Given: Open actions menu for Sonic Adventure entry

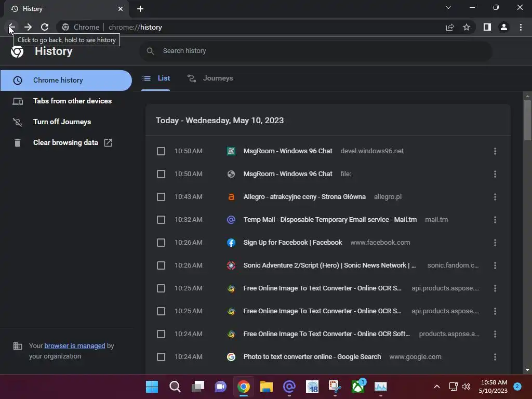Looking at the screenshot, I should point(495,265).
